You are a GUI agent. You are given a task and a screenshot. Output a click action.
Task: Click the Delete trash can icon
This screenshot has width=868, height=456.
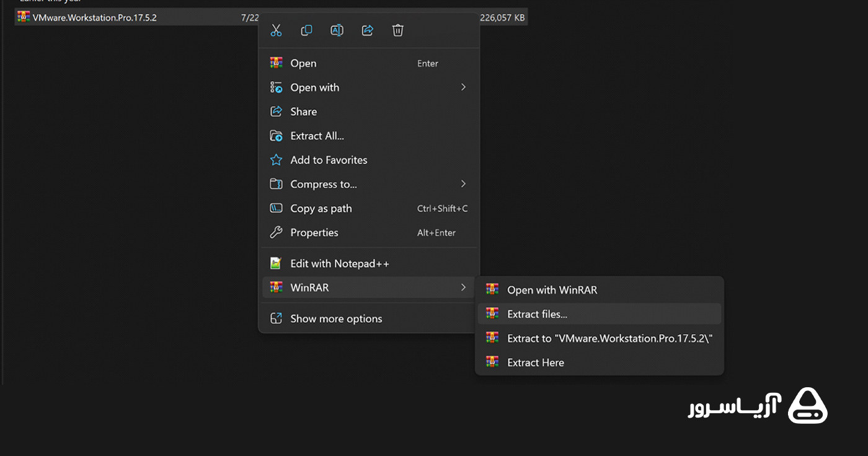click(x=398, y=30)
